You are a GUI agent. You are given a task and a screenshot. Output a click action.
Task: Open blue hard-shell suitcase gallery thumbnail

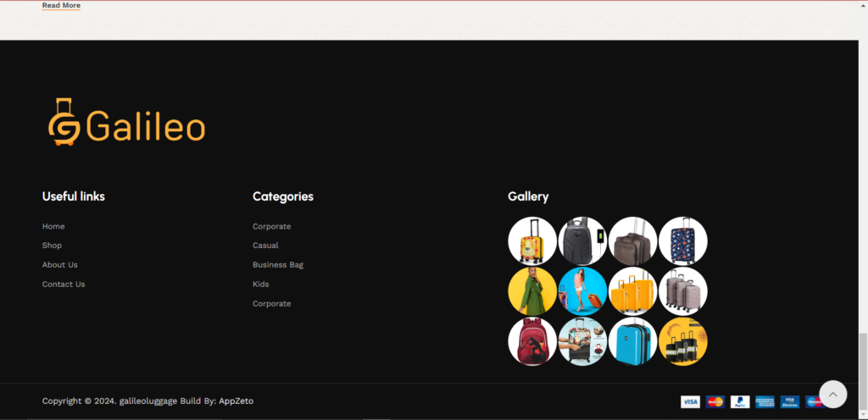pos(632,341)
